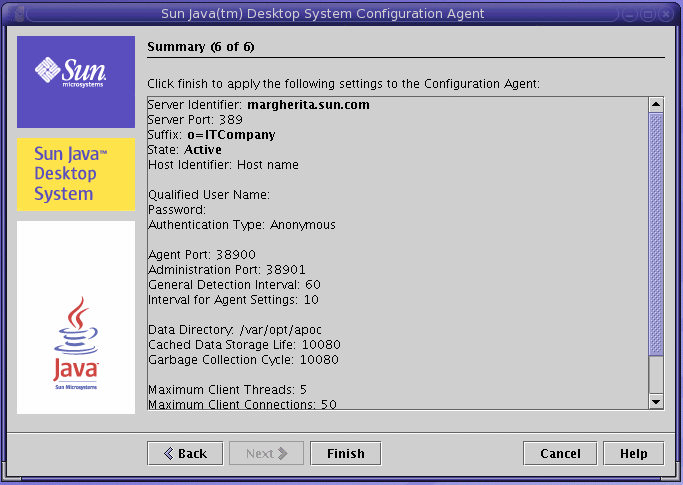Click 'Administration Port: 38901' line
Screen dimensions: 683x485
(227, 270)
